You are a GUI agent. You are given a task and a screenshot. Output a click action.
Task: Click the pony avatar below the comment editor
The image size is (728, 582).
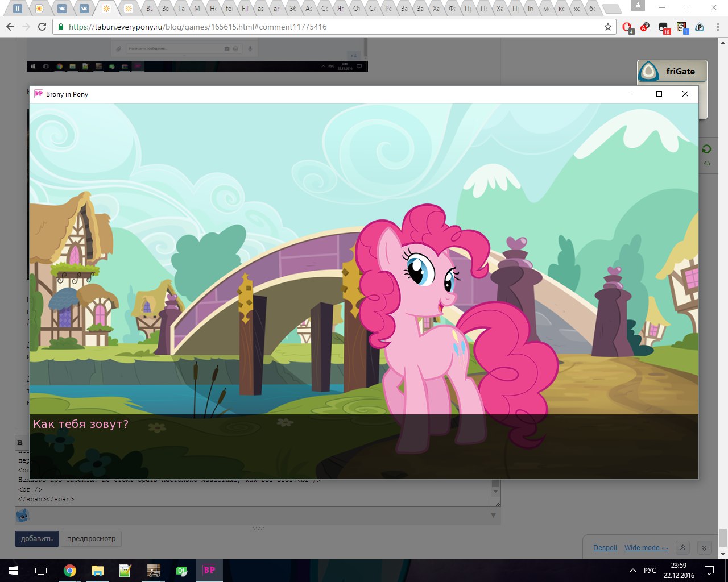(x=22, y=516)
